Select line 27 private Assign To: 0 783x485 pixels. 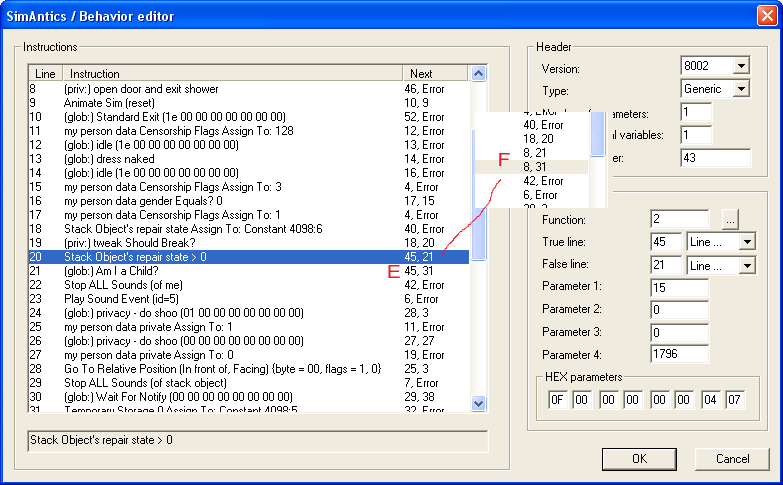coord(249,355)
